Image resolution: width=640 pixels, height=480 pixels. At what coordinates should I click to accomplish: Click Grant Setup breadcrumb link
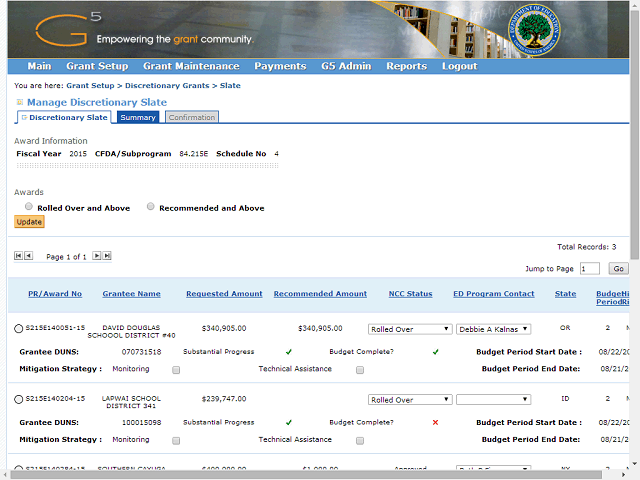[x=90, y=86]
